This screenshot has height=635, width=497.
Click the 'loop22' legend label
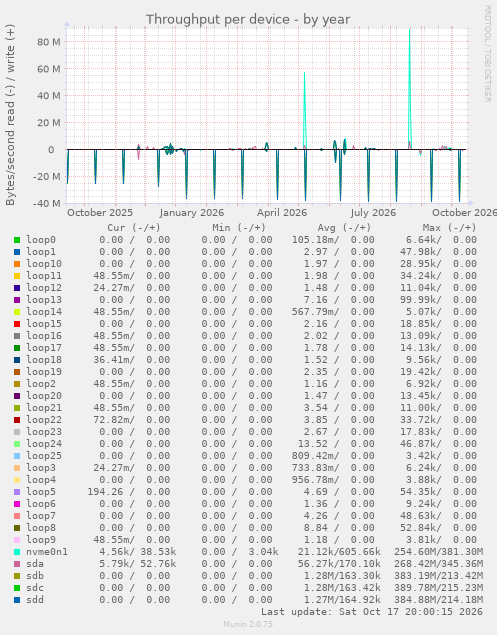pyautogui.click(x=44, y=420)
